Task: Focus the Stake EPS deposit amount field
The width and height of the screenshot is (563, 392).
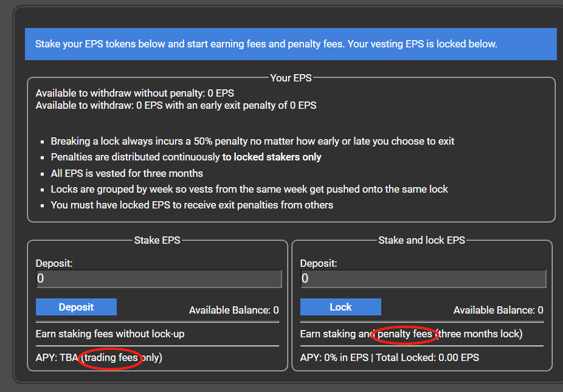Action: pos(159,279)
